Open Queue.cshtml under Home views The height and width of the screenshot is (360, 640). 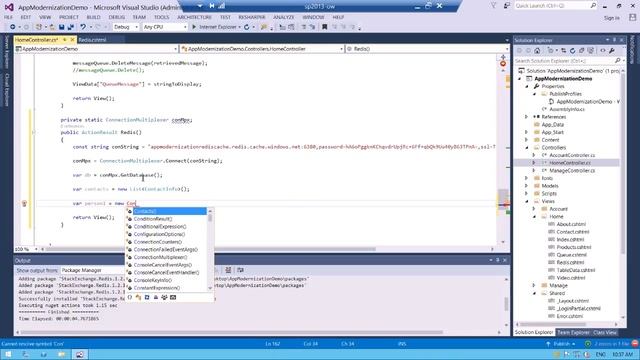click(x=571, y=255)
